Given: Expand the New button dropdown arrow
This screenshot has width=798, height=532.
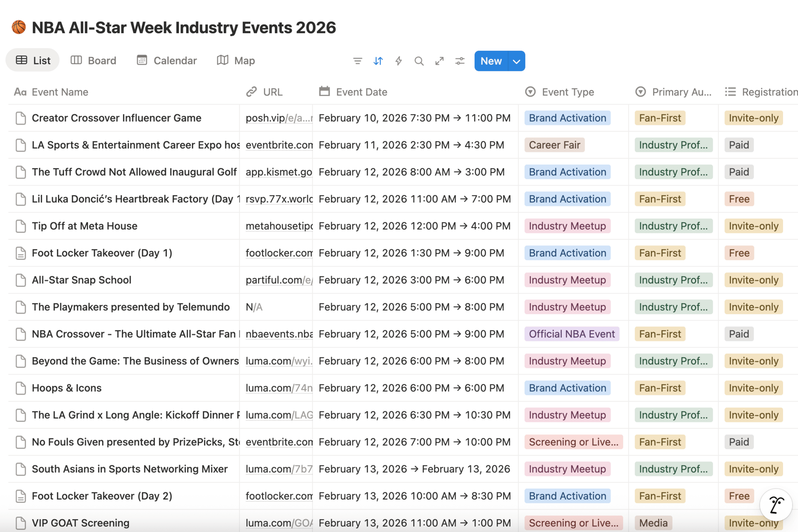Looking at the screenshot, I should (517, 61).
